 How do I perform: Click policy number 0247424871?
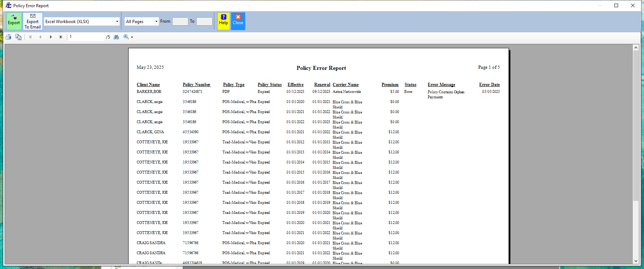(x=192, y=92)
